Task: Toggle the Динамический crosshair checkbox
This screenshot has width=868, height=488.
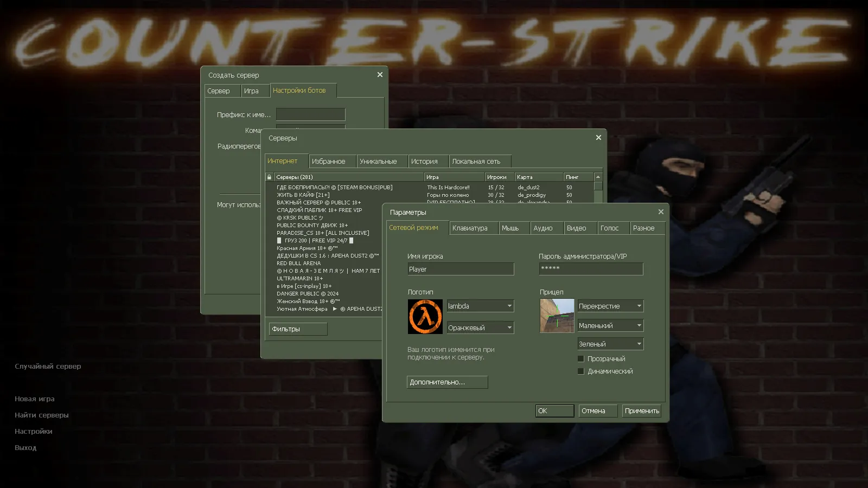Action: 581,371
